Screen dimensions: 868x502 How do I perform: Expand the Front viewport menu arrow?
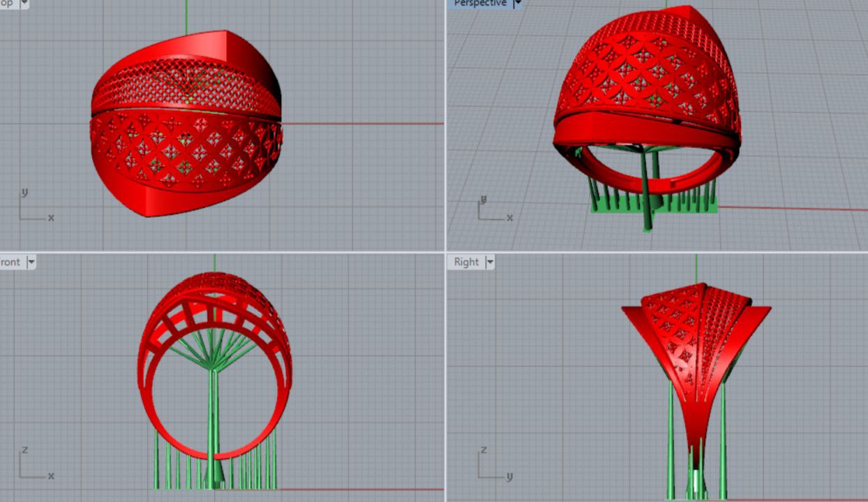tap(31, 263)
